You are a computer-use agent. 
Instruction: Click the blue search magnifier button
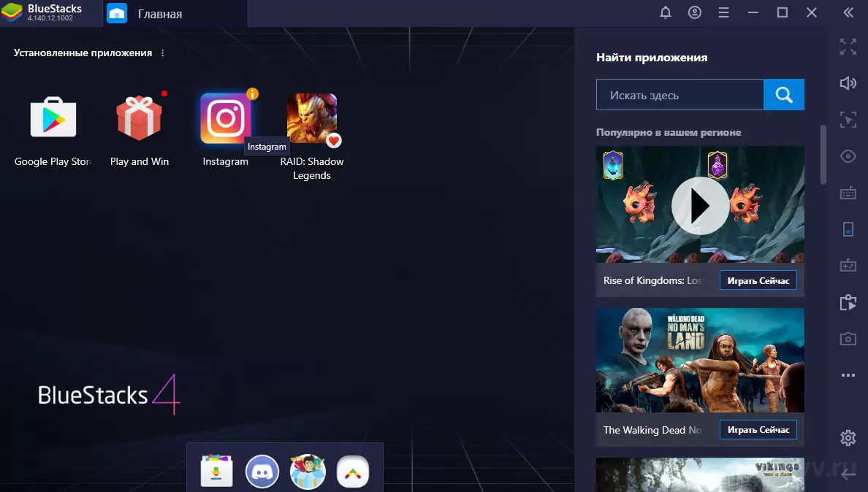point(784,94)
